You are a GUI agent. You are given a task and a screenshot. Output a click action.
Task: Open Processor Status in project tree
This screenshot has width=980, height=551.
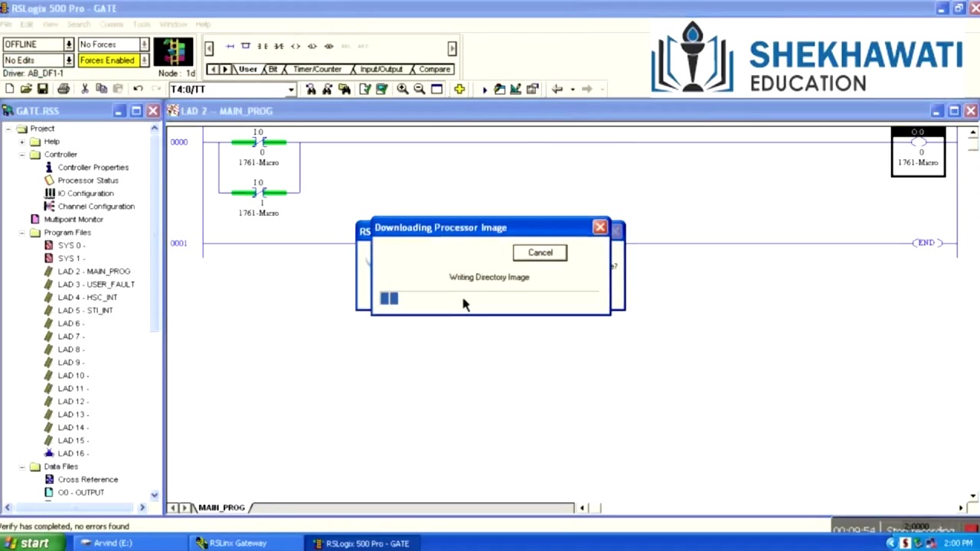pyautogui.click(x=88, y=181)
